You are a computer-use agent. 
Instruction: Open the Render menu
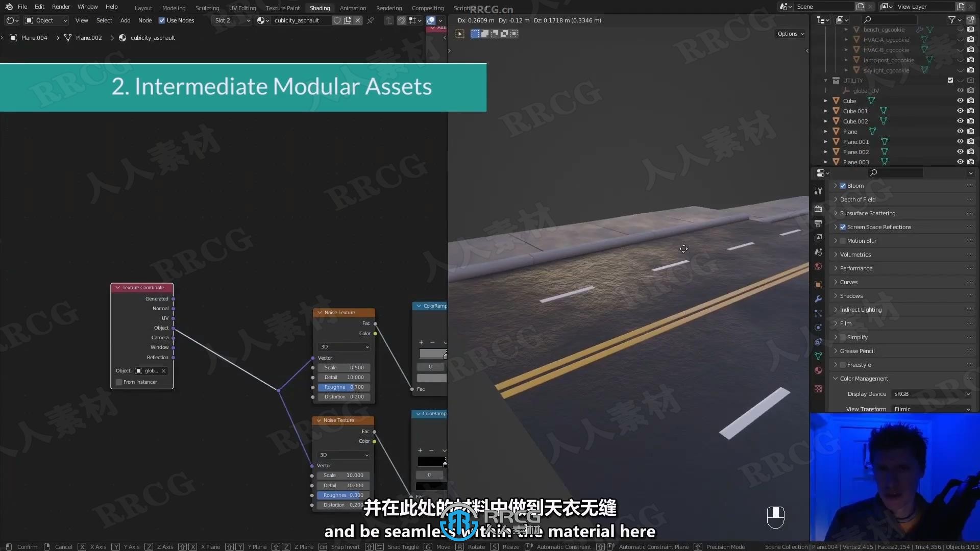[x=61, y=7]
